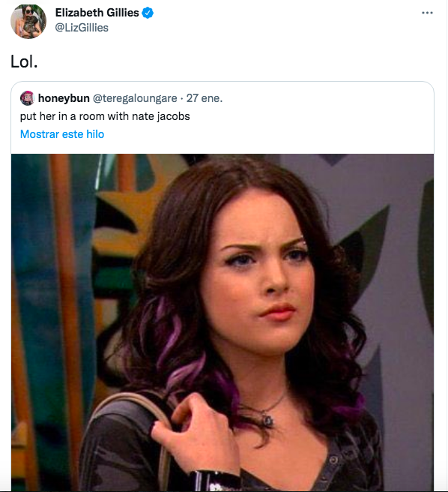
Task: Click the Mostrar este hilo link
Action: tap(62, 134)
